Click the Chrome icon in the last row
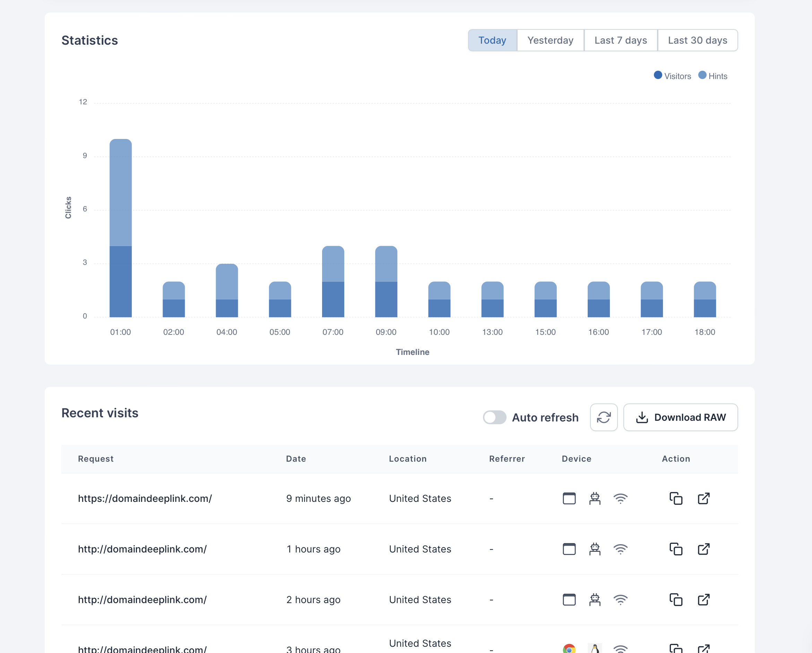 click(569, 648)
